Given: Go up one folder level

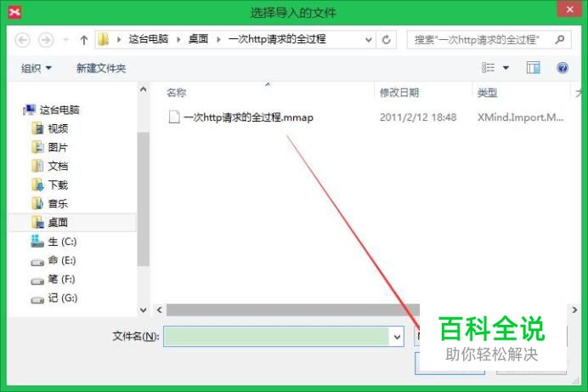Looking at the screenshot, I should [84, 40].
